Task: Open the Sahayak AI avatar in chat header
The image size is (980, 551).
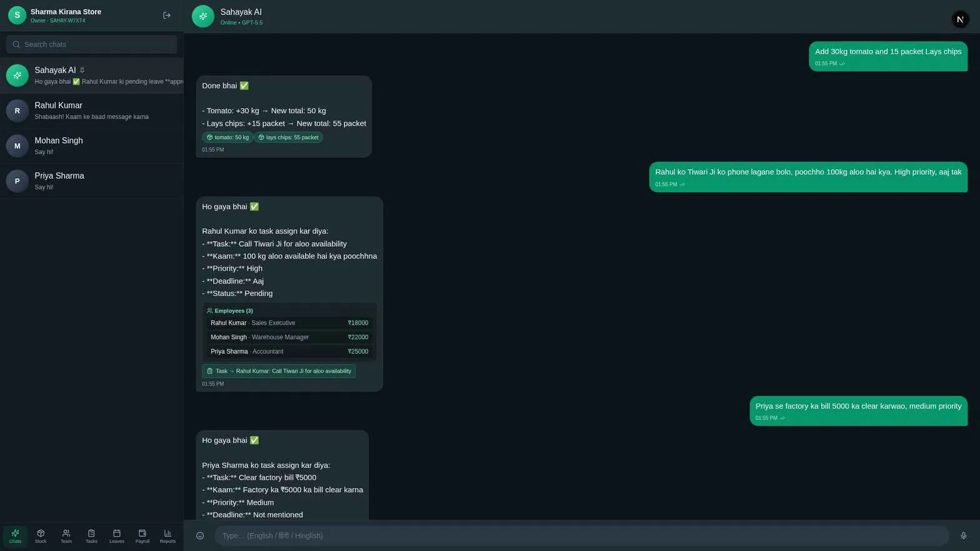Action: coord(203,16)
